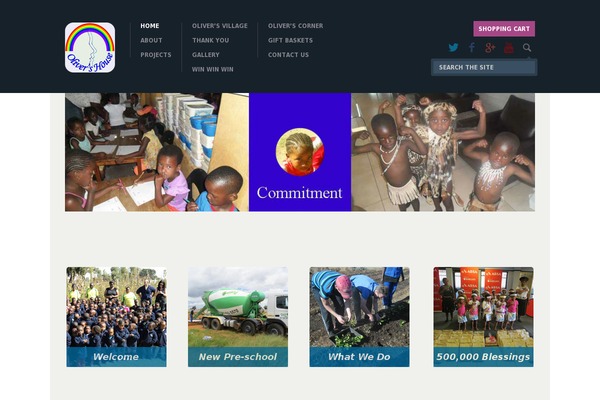Focus the Search The Site field
This screenshot has width=600, height=400.
(x=484, y=67)
